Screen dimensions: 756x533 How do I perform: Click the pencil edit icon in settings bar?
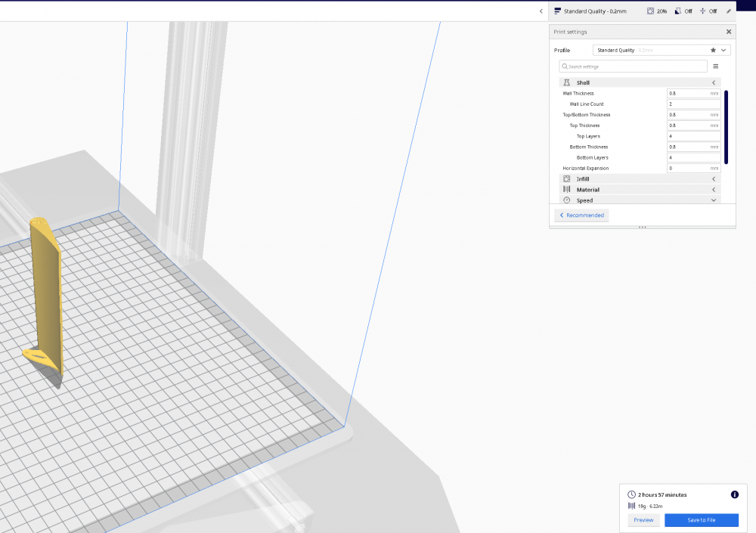coord(728,11)
